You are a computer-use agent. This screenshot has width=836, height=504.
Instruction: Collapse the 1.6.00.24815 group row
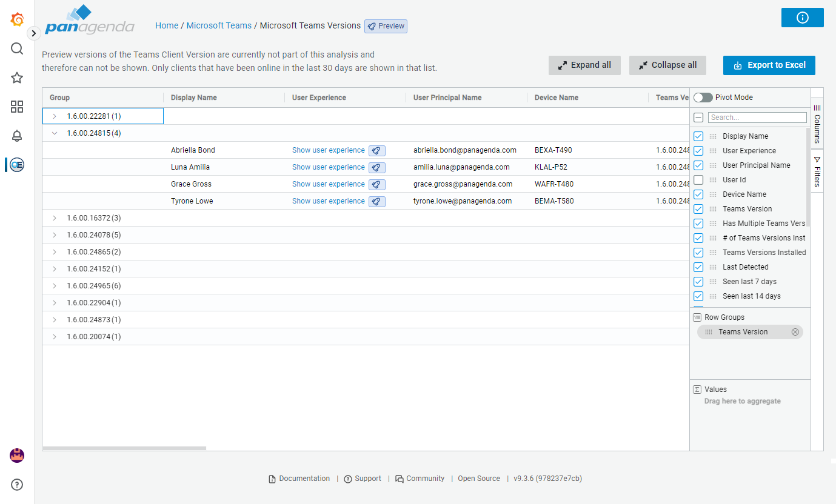click(x=55, y=133)
